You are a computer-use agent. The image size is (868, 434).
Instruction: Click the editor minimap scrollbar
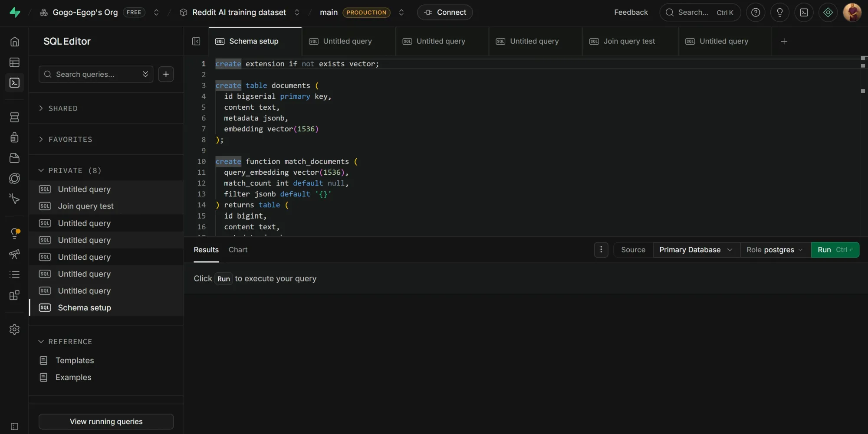tap(863, 147)
